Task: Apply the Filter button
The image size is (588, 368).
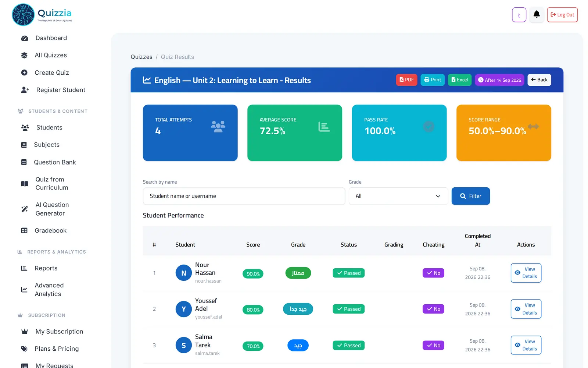Action: (x=470, y=196)
